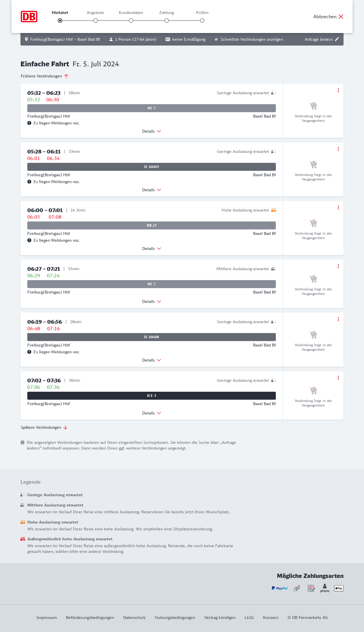
Task: Select the Hinfahrt step in progress bar
Action: (x=60, y=20)
